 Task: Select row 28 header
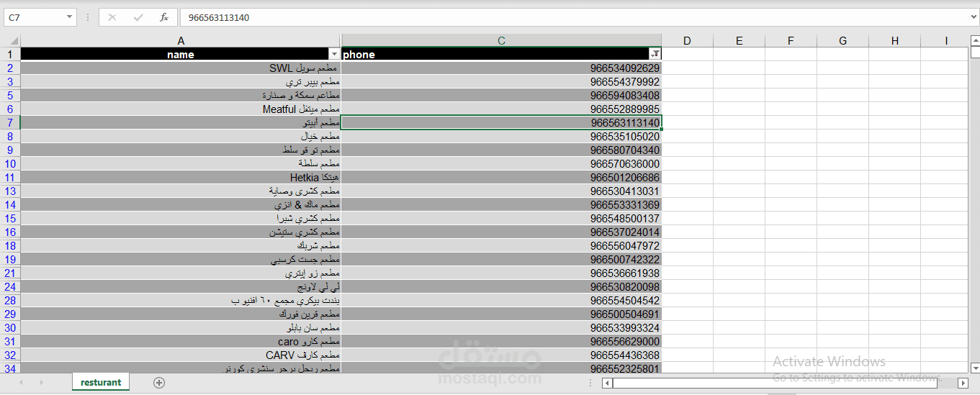[11, 301]
